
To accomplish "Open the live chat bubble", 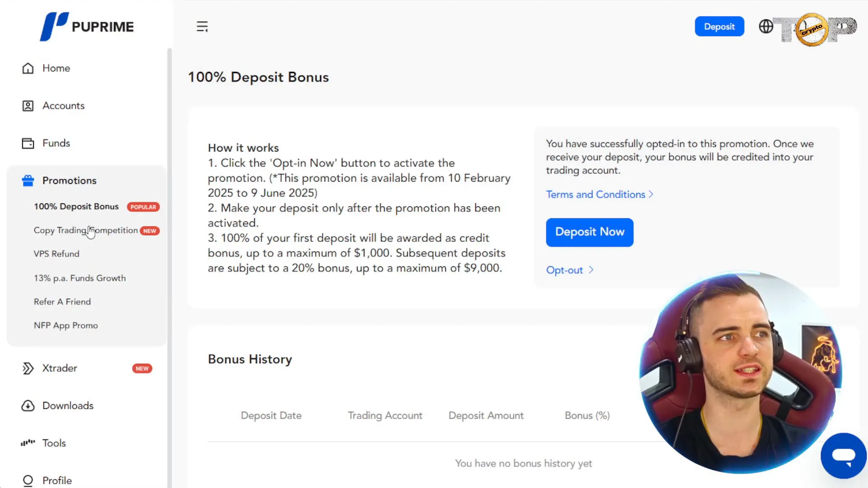I will click(843, 455).
